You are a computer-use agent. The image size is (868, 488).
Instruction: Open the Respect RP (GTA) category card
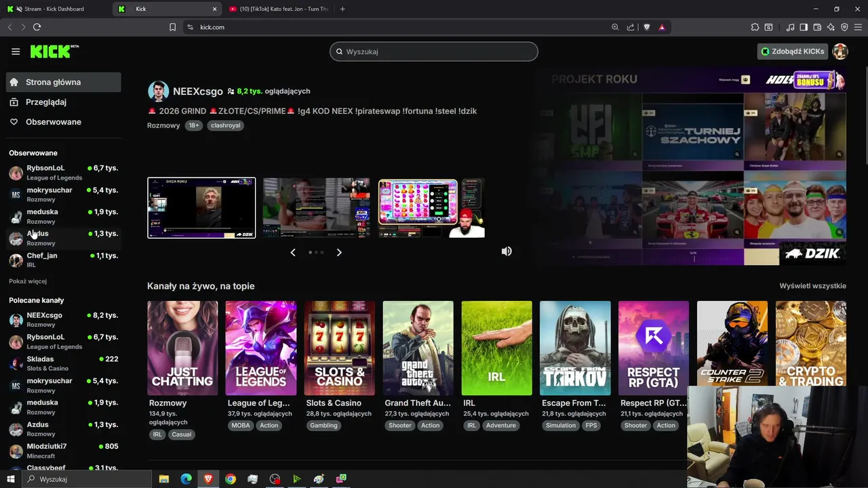click(x=654, y=348)
